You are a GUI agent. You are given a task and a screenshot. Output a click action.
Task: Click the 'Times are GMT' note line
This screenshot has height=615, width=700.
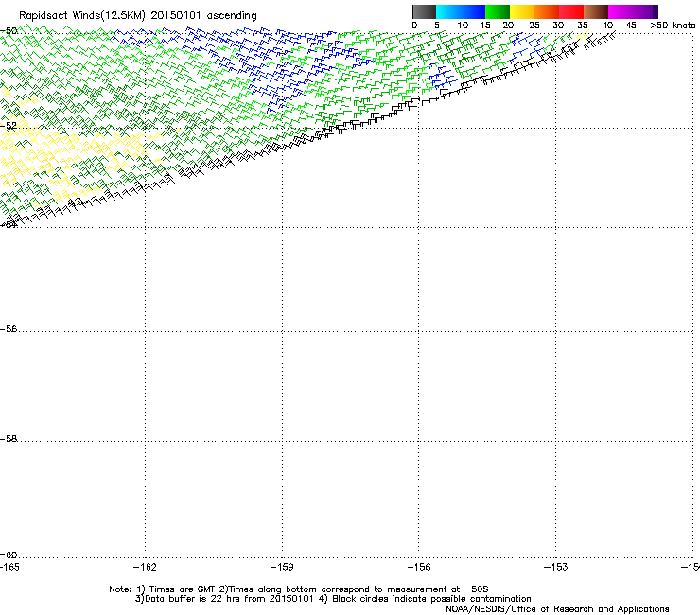point(299,589)
